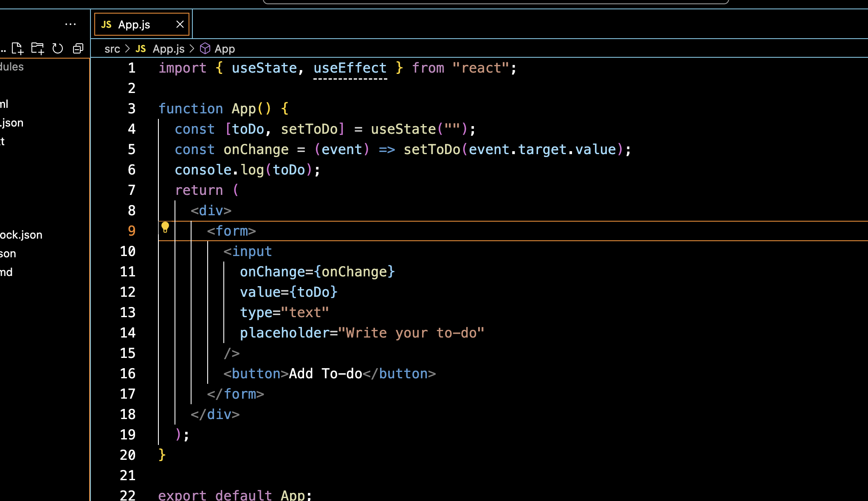Place cursor on the placeholder attribute text

(284, 333)
